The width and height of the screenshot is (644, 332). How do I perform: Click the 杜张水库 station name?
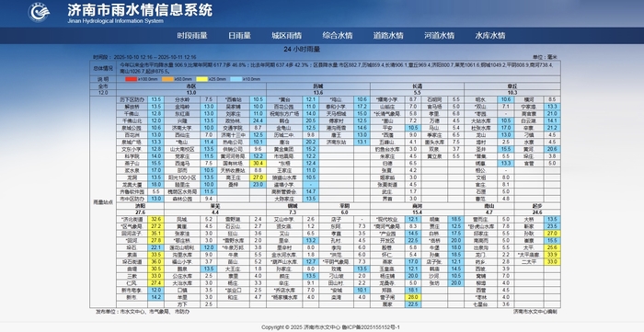(x=480, y=128)
